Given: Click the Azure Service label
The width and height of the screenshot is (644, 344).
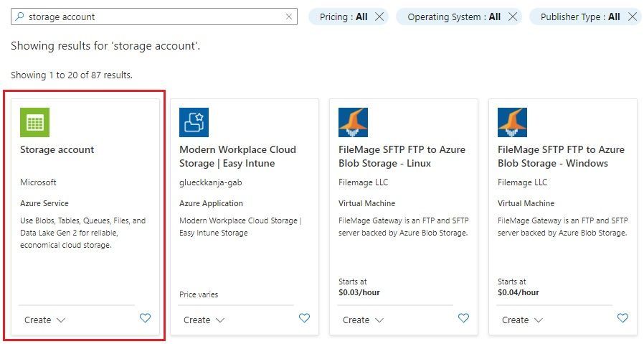Looking at the screenshot, I should (44, 203).
